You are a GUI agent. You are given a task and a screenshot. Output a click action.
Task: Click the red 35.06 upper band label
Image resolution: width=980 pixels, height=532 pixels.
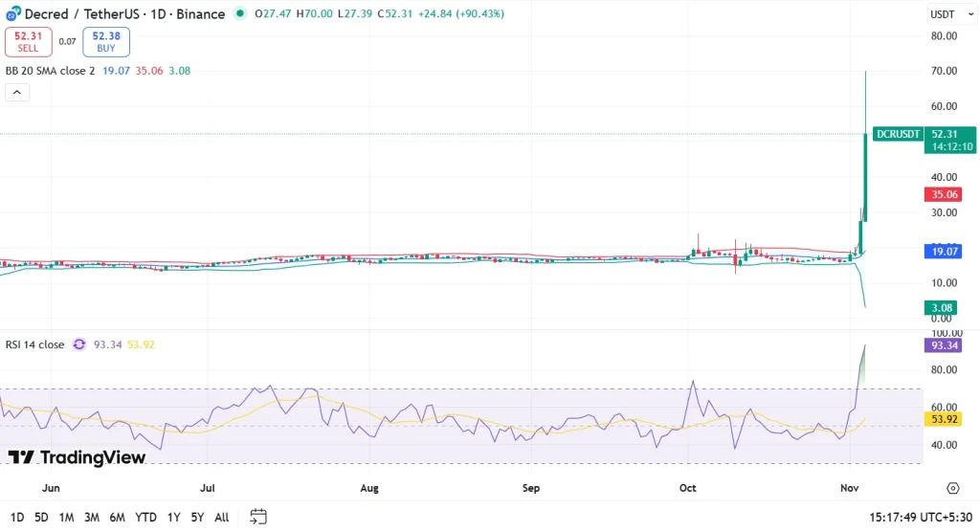943,194
